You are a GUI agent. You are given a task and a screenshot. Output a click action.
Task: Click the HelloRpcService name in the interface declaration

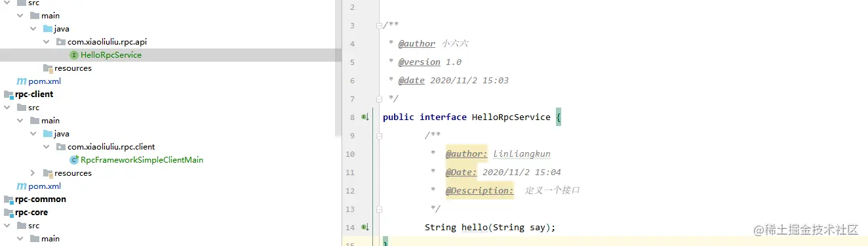click(x=511, y=117)
